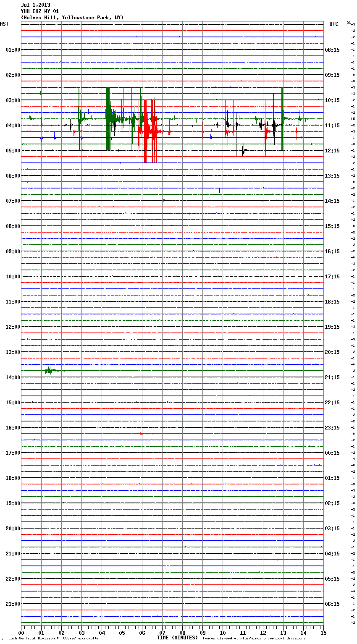Image resolution: width=357 pixels, height=644 pixels.
Task: Select the 01:00 MST time label
Action: pos(13,50)
